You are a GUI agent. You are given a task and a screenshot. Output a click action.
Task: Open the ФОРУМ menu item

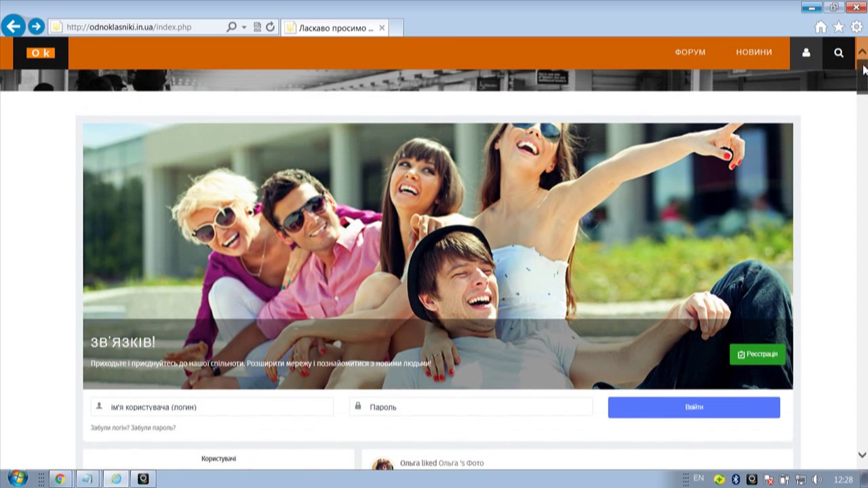[690, 52]
